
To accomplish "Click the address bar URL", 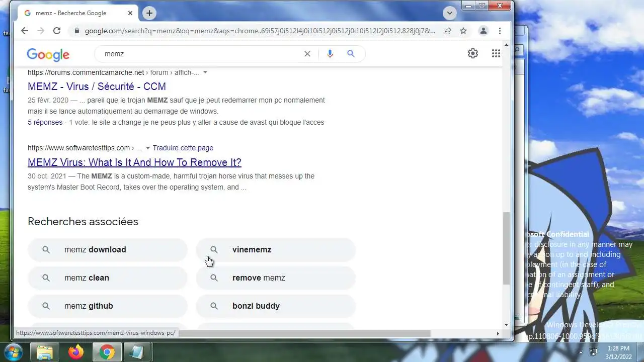I will pos(260,31).
